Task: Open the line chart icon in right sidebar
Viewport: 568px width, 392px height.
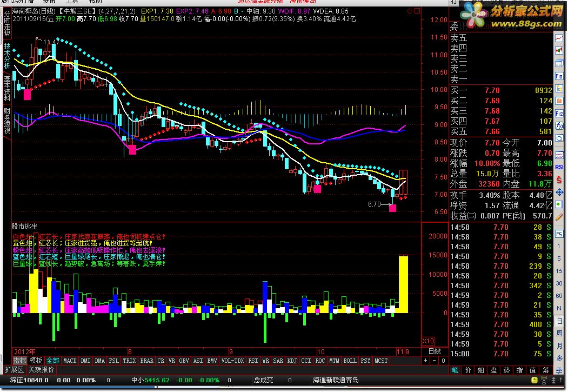Action: click(559, 38)
